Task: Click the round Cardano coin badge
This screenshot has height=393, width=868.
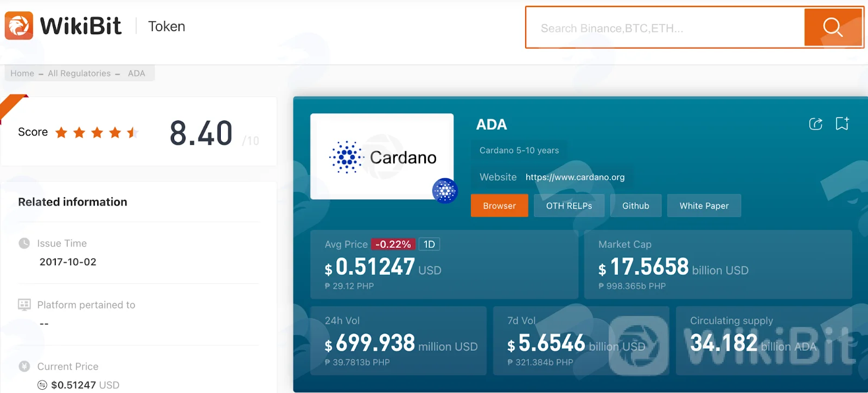Action: pyautogui.click(x=445, y=191)
